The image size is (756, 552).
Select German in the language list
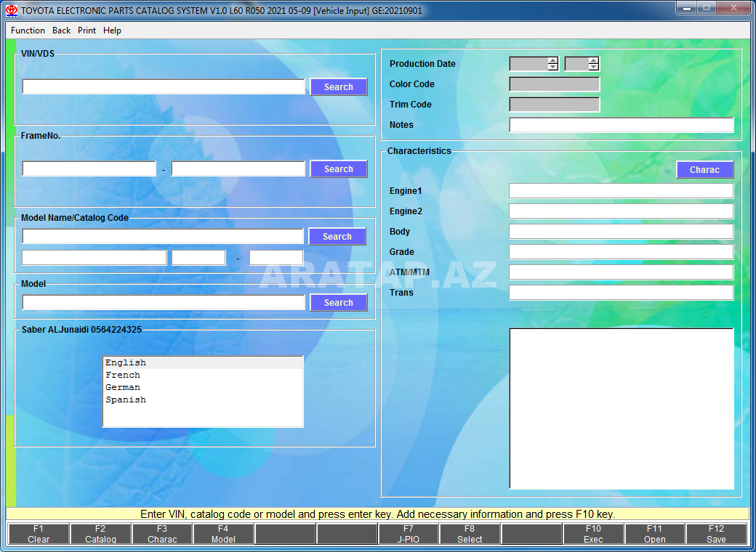[203, 387]
